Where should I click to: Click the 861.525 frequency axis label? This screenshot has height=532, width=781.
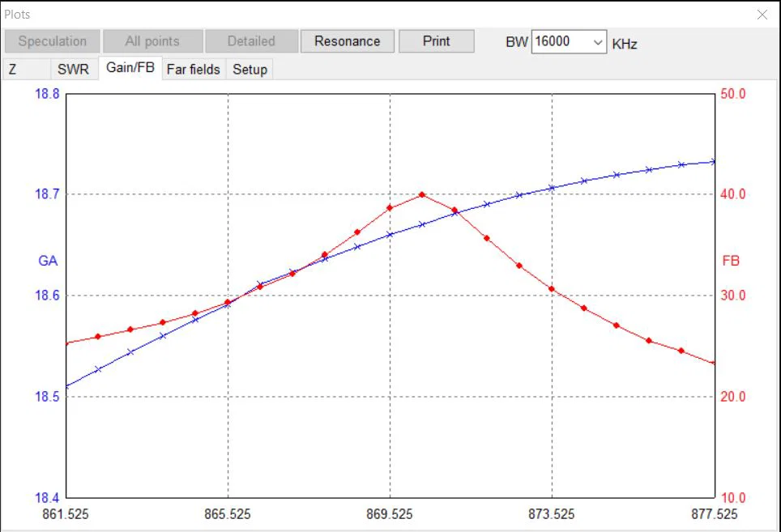[x=66, y=514]
